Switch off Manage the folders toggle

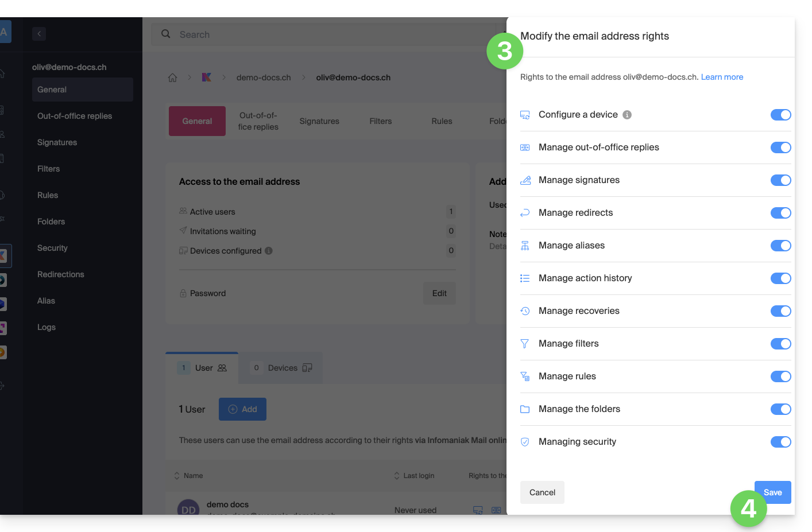click(x=780, y=409)
